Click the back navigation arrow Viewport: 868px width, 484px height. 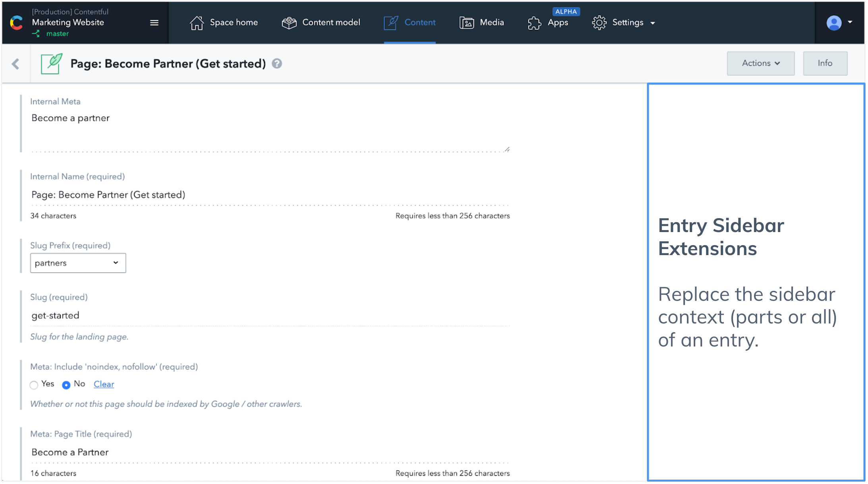coord(15,64)
